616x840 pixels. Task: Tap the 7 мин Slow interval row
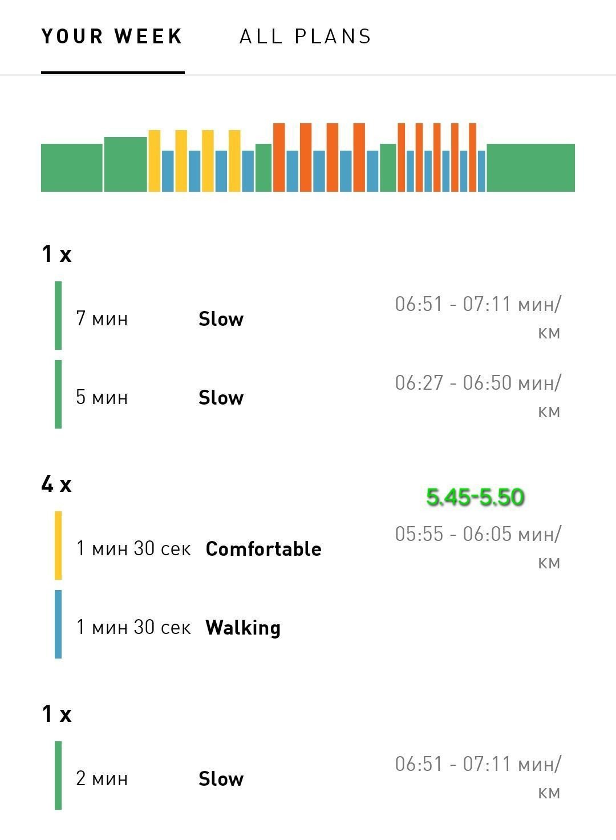(x=308, y=316)
